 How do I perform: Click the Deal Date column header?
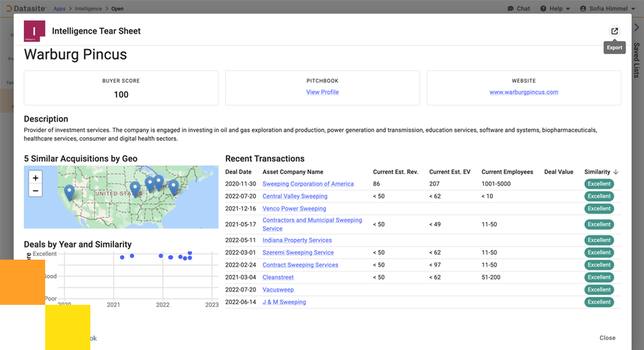(x=238, y=172)
